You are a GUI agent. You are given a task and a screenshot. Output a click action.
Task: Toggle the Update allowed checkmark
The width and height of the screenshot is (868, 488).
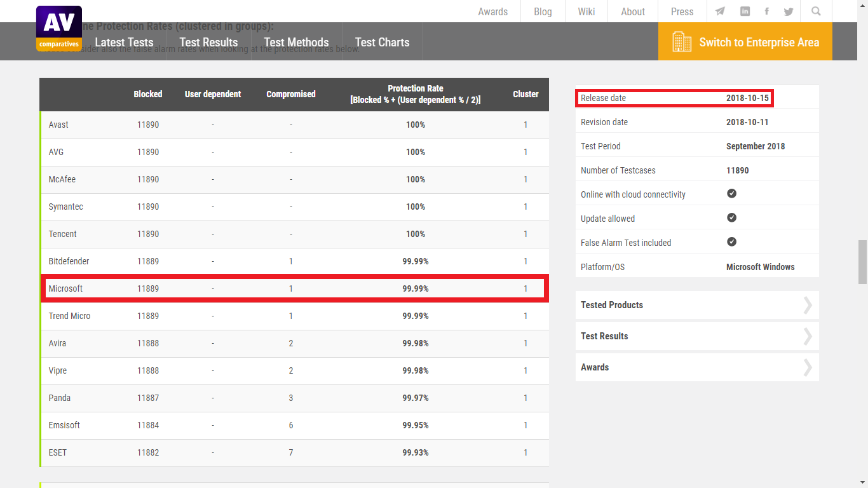(731, 217)
